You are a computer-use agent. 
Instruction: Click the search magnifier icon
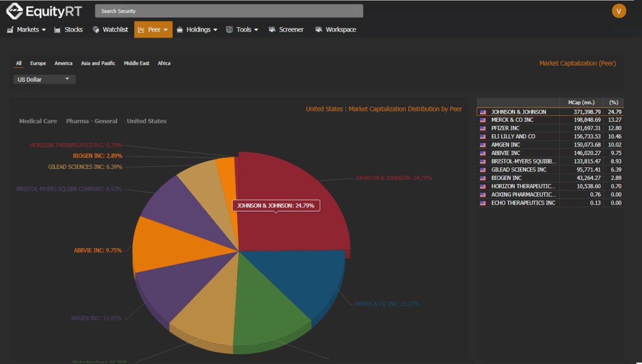[x=356, y=11]
